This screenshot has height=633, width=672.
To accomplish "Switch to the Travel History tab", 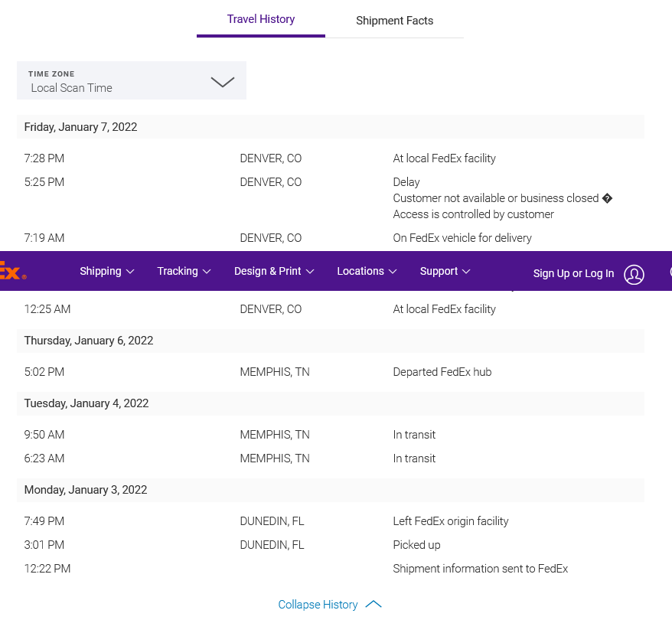I will pyautogui.click(x=260, y=19).
